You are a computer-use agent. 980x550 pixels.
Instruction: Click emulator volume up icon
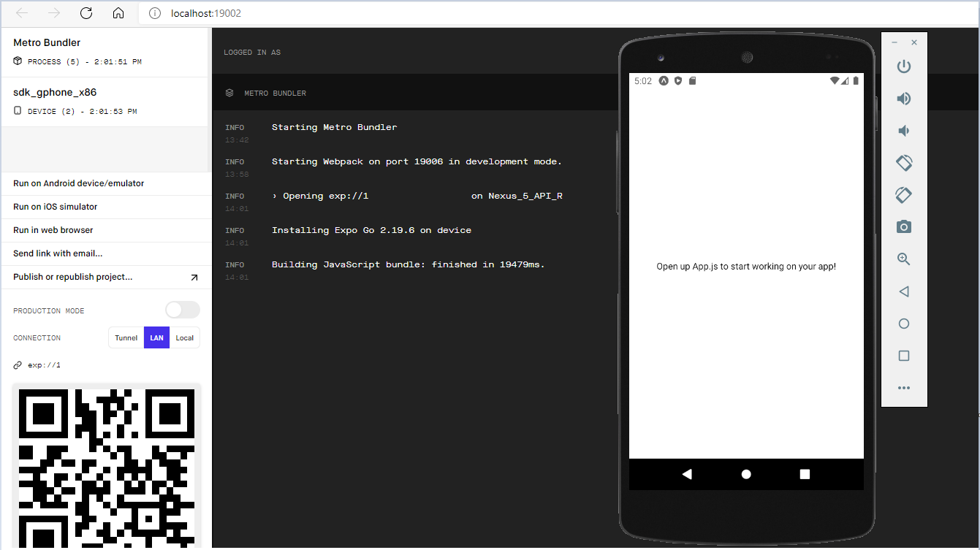(904, 99)
